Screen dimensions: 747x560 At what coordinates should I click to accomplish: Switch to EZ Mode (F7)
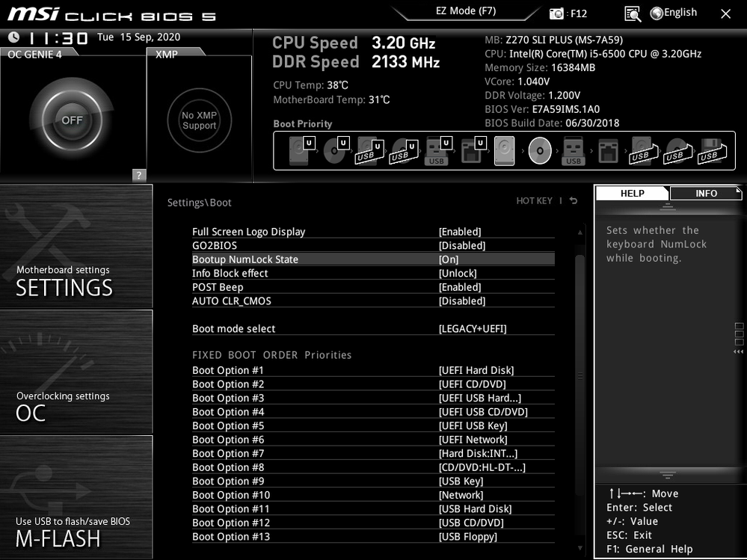click(466, 11)
